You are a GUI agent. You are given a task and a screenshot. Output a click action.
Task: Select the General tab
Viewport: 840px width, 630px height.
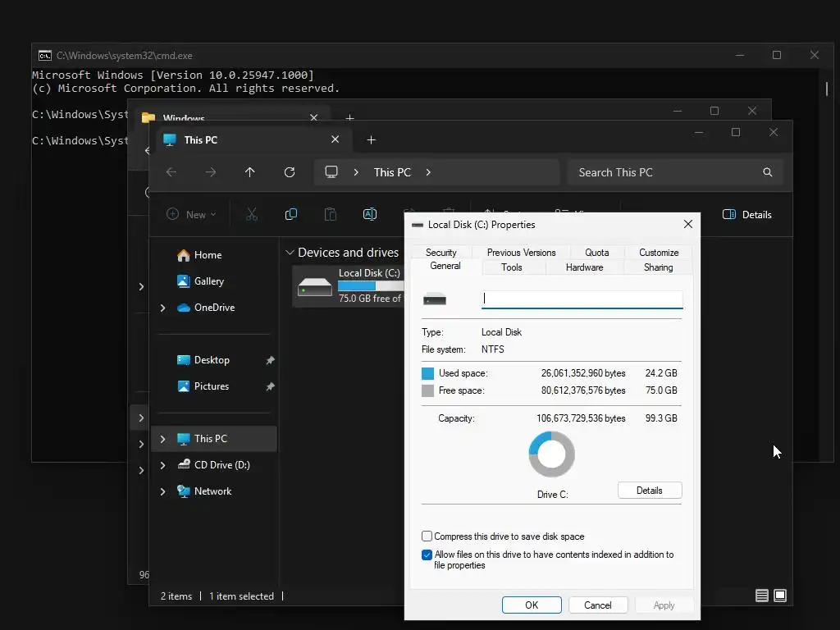445,267
